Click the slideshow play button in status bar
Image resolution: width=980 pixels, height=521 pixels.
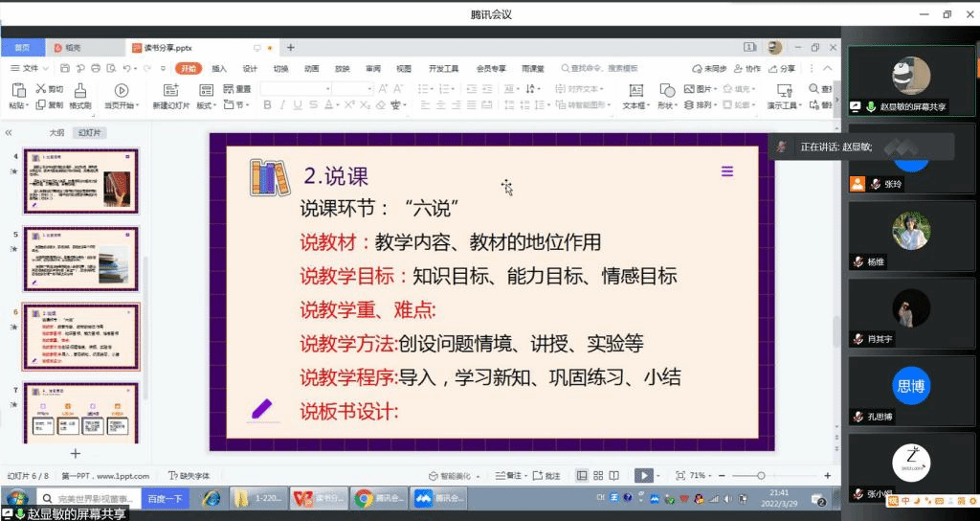[x=643, y=475]
